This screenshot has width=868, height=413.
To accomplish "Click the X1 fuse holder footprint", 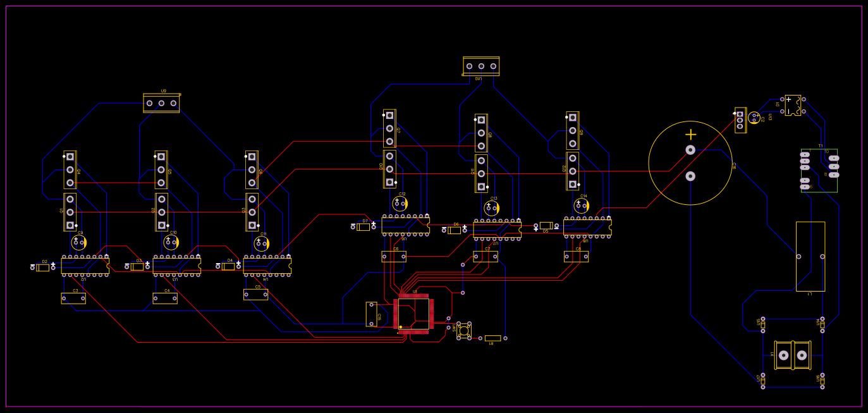I will (793, 355).
